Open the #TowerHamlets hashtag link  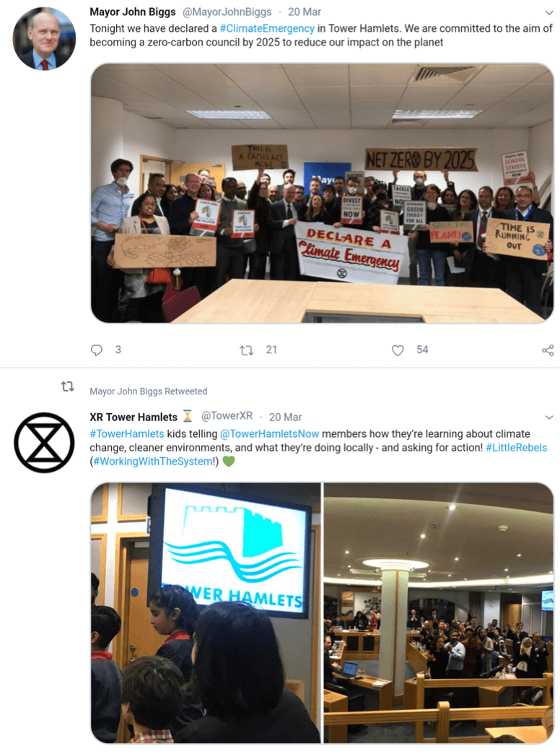tap(127, 434)
